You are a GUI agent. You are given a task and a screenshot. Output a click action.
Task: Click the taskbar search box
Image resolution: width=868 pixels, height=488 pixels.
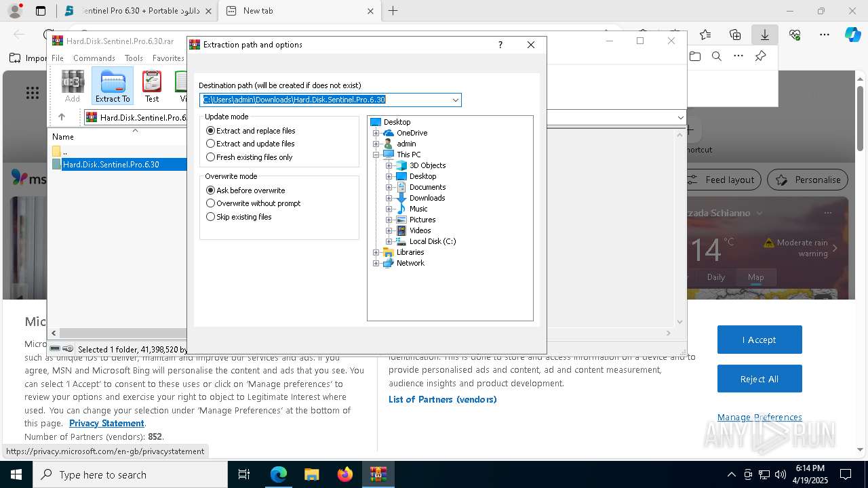tap(130, 474)
